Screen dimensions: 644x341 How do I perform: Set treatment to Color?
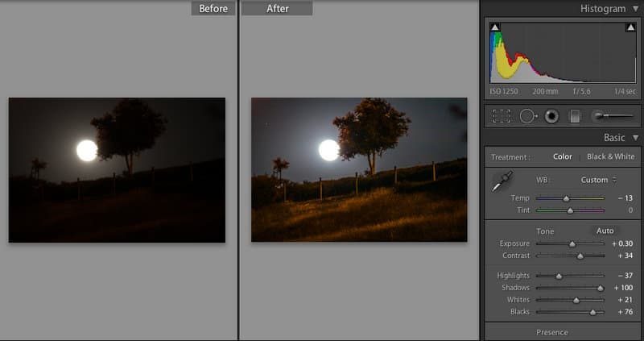click(x=563, y=156)
